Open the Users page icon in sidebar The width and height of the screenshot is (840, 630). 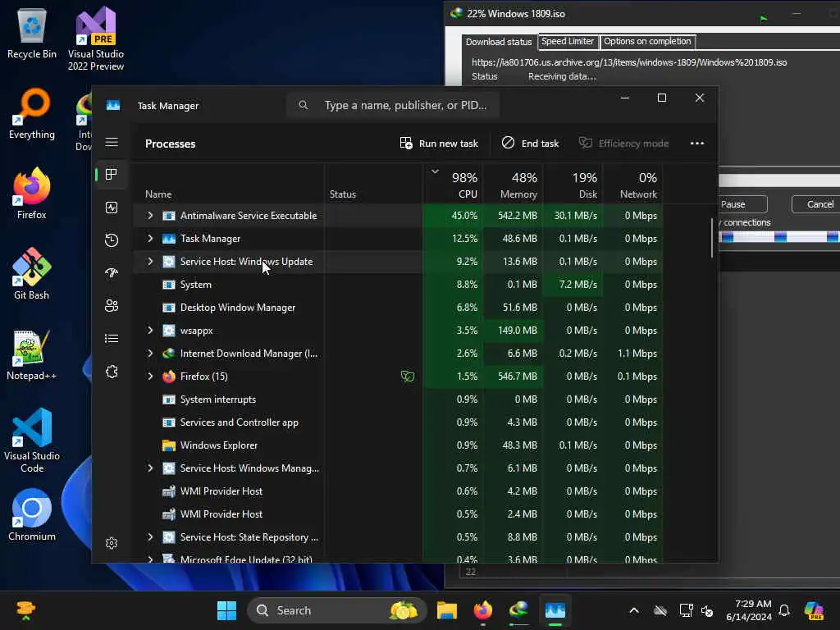click(112, 306)
